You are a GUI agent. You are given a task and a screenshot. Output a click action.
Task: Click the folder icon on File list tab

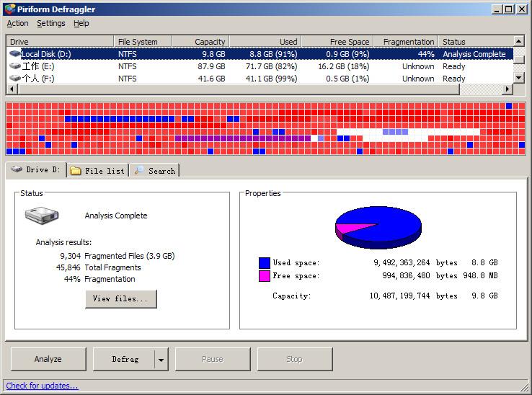coord(76,171)
